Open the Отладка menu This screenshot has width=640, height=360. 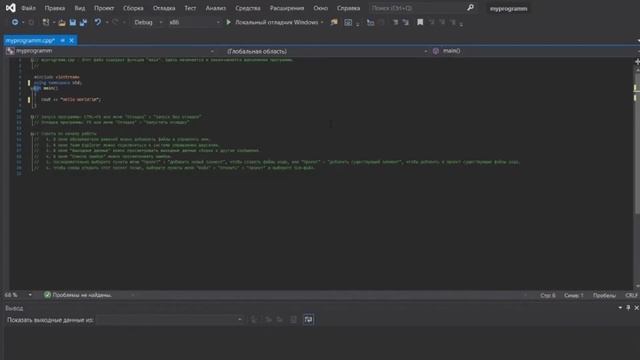pos(164,8)
